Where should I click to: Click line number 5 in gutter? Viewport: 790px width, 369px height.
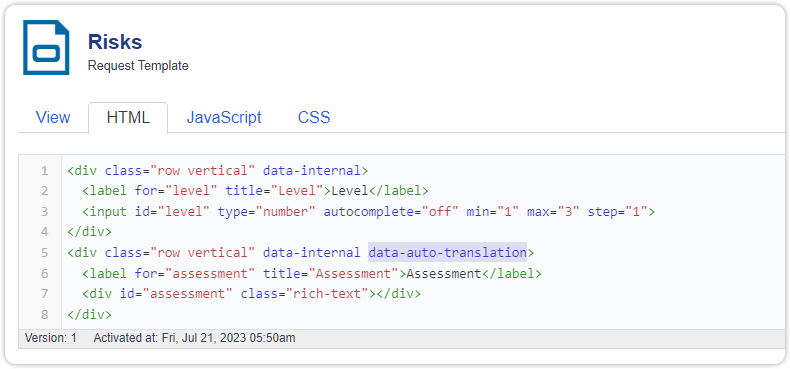44,253
